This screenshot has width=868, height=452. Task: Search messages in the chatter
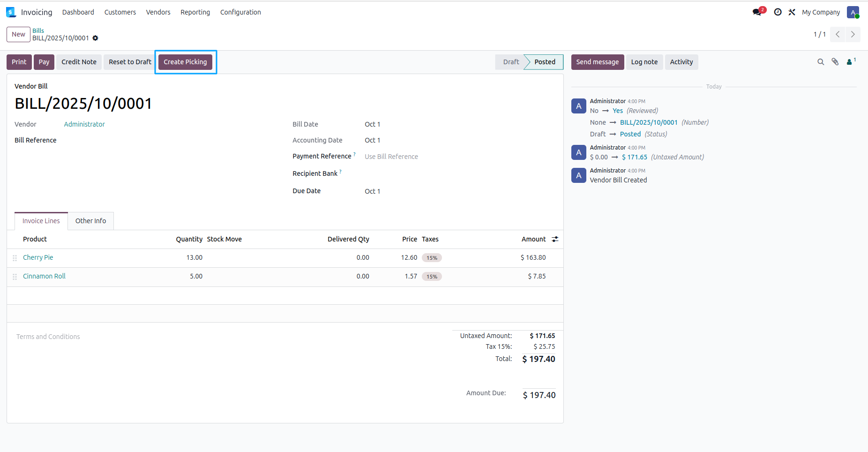(x=821, y=62)
